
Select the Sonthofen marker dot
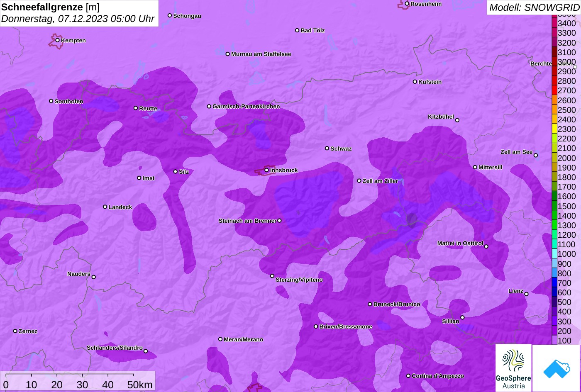click(x=51, y=101)
